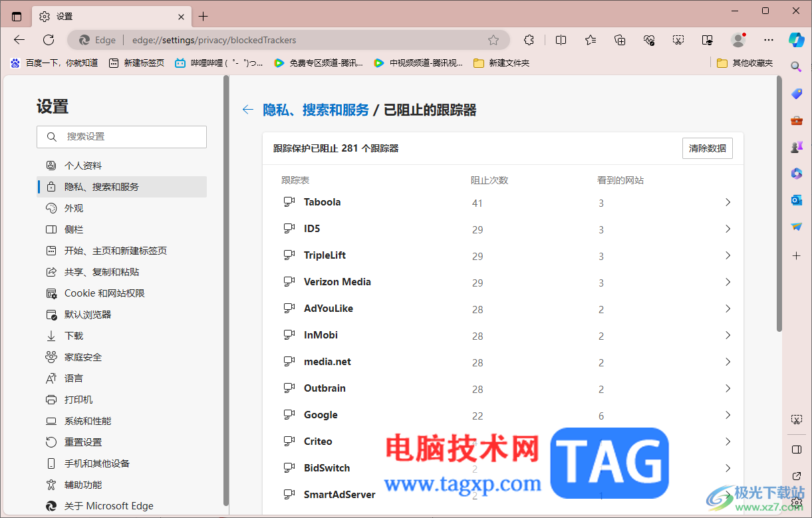Screen dimensions: 812x518
Task: Expand the media.net tracker chevron
Action: tap(728, 362)
